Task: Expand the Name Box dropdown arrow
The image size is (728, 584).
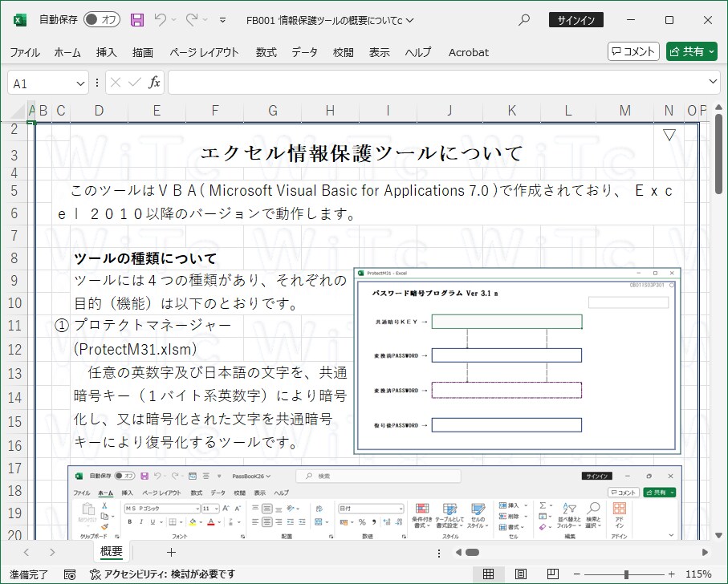Action: click(x=80, y=83)
